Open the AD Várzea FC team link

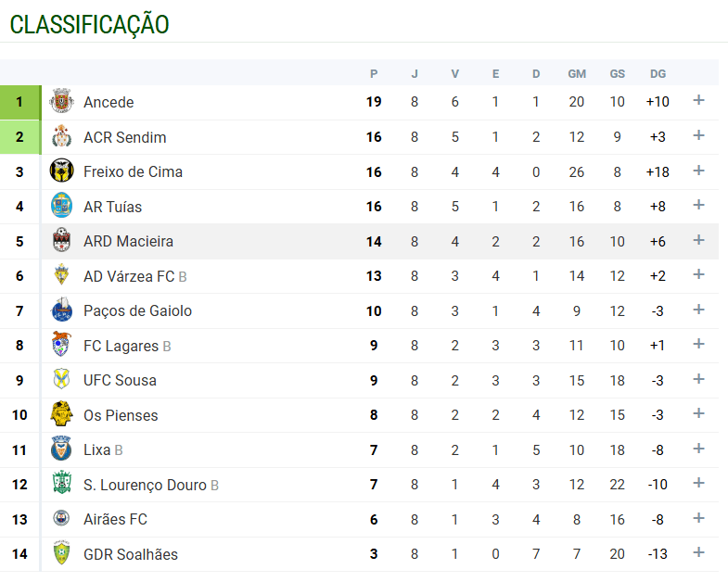point(128,276)
